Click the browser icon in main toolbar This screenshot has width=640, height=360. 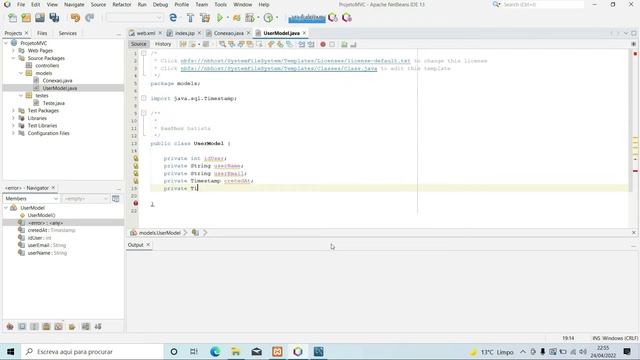pyautogui.click(x=173, y=18)
